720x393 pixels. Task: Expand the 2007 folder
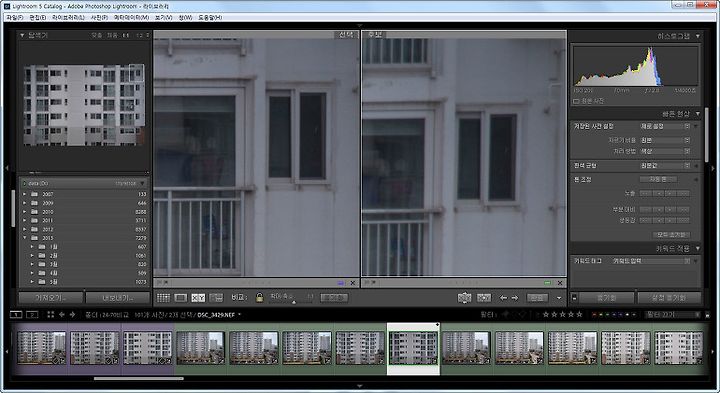25,194
